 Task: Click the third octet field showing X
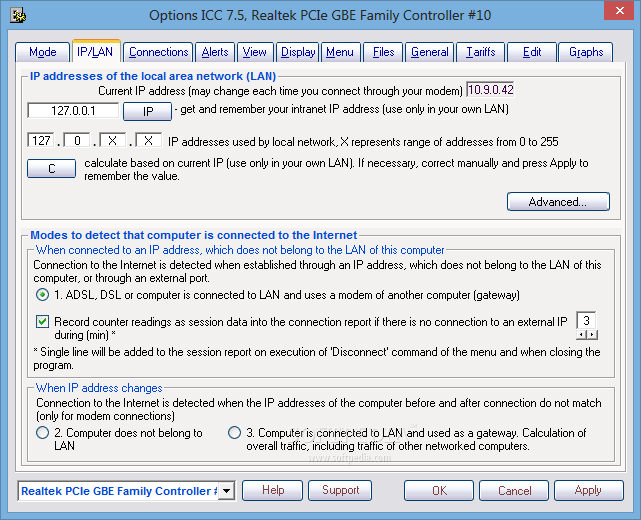pos(112,141)
